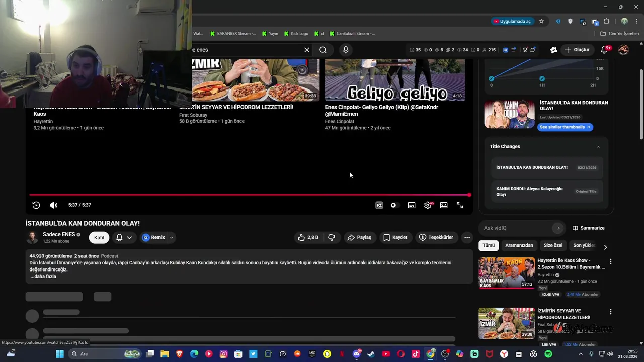Open the CanSakizlii Stream bookmark
The width and height of the screenshot is (644, 362).
tap(352, 34)
